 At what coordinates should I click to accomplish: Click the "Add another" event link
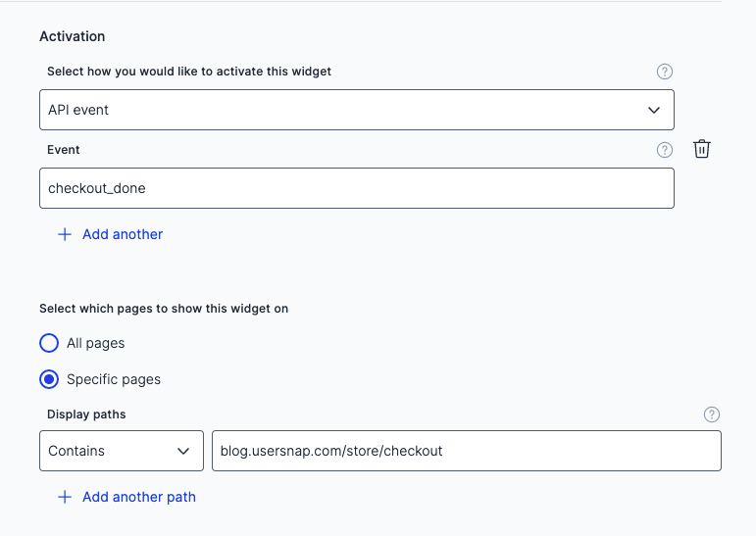click(x=123, y=234)
